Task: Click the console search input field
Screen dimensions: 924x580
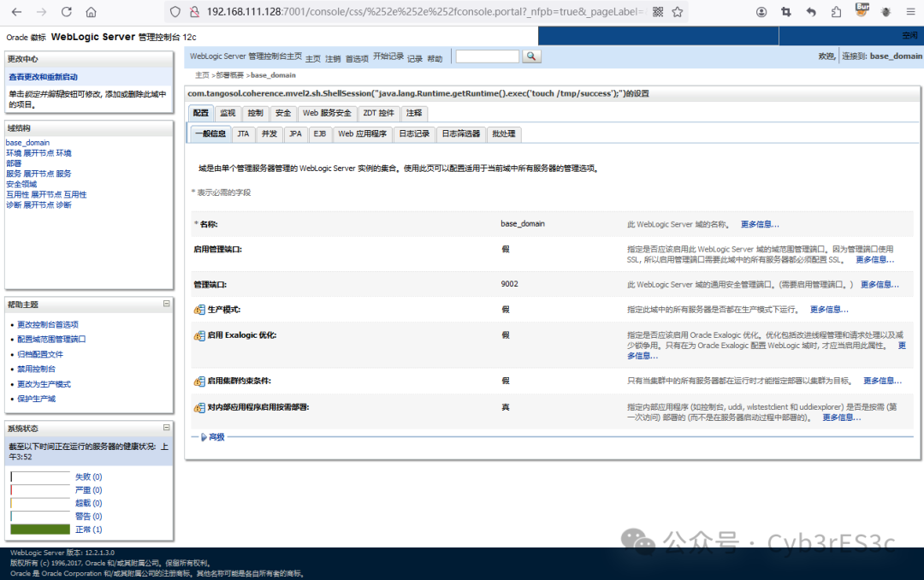Action: pyautogui.click(x=488, y=56)
